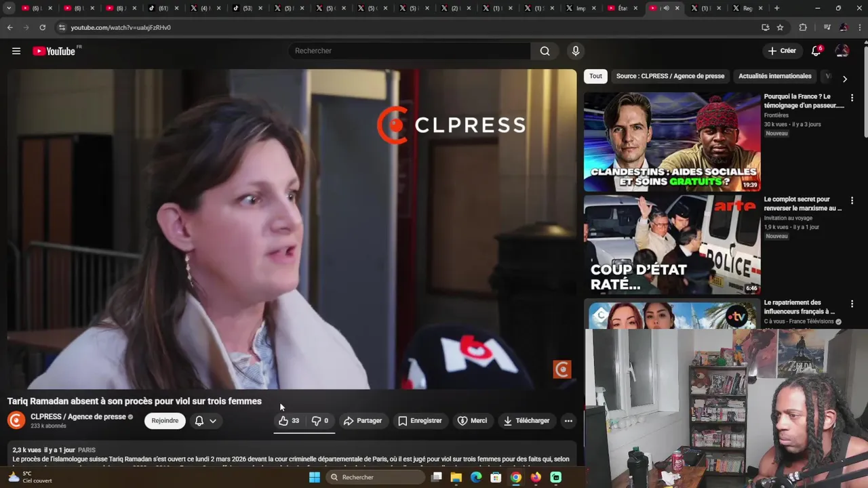This screenshot has width=868, height=488.
Task: Share the video via Partager
Action: click(363, 421)
